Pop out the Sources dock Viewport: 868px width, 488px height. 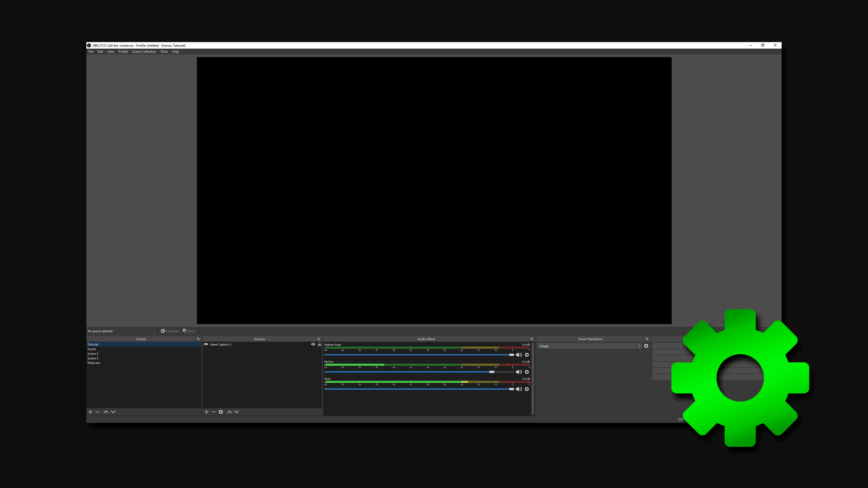click(318, 339)
